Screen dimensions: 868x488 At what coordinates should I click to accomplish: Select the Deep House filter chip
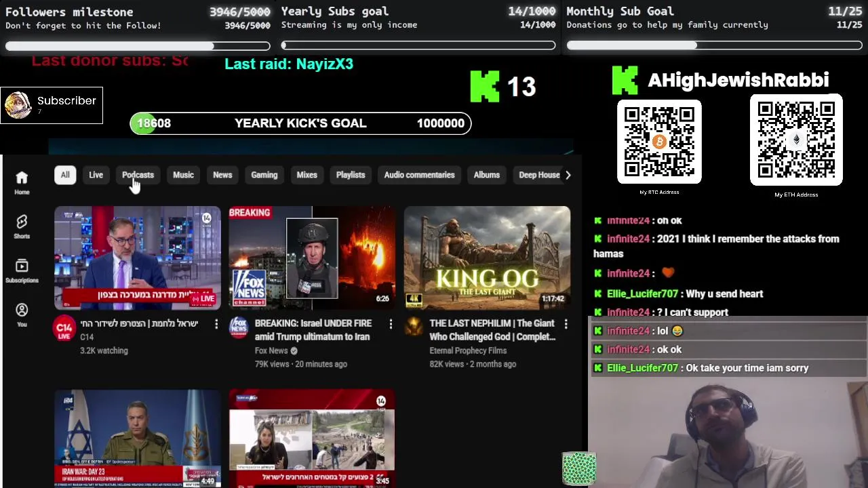pyautogui.click(x=539, y=175)
